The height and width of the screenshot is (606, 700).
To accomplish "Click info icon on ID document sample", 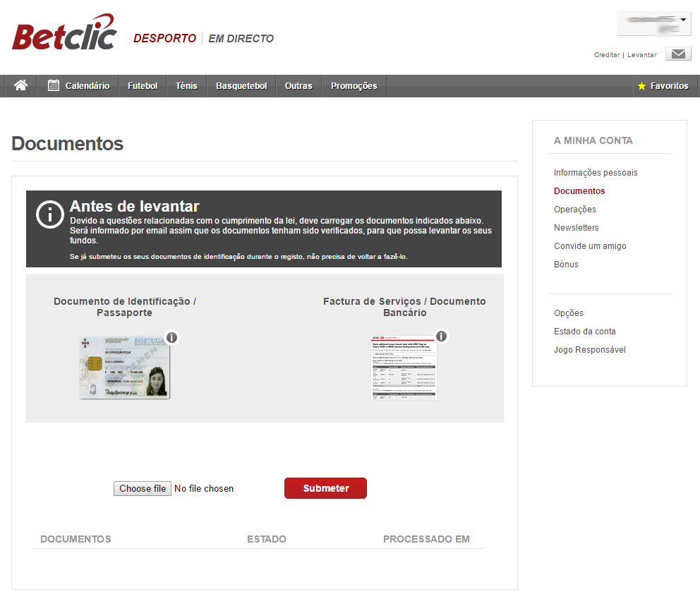I will [x=171, y=337].
